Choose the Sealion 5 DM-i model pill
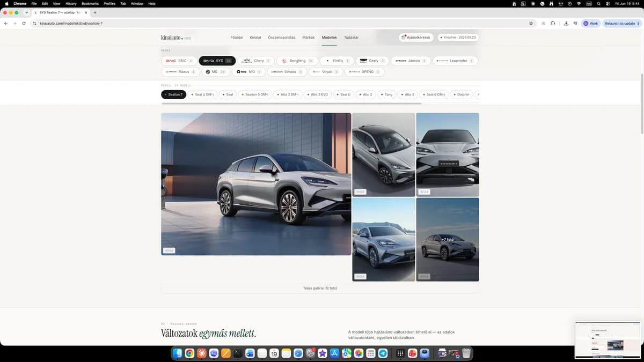Screen dimensions: 644x362 [x=255, y=94]
